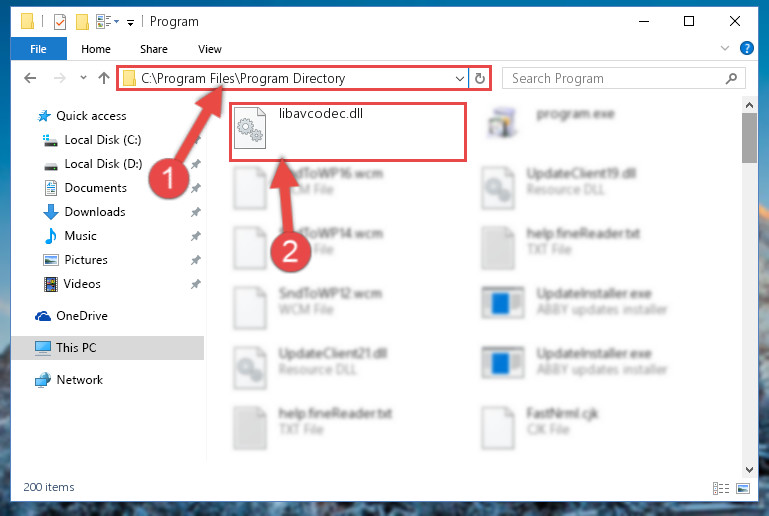Select the first UpdateInstaller.exe item
This screenshot has height=516, width=769.
tap(574, 301)
